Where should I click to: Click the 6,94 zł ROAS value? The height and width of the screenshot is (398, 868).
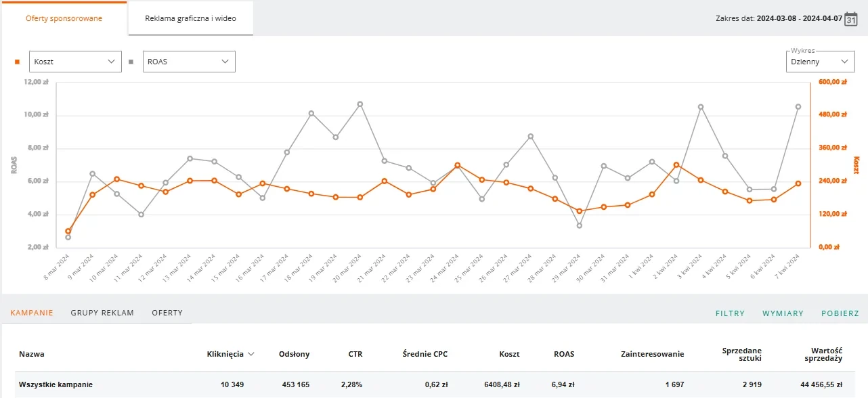coord(563,384)
